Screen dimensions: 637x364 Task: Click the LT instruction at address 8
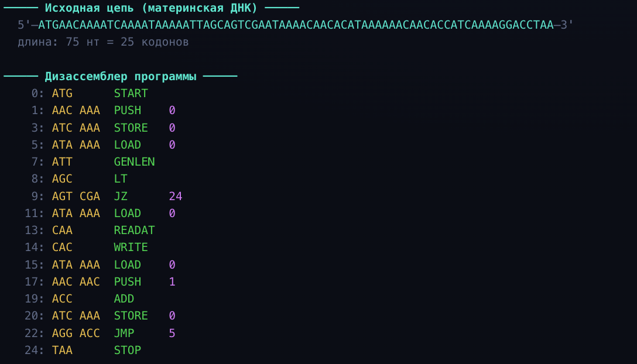[121, 178]
